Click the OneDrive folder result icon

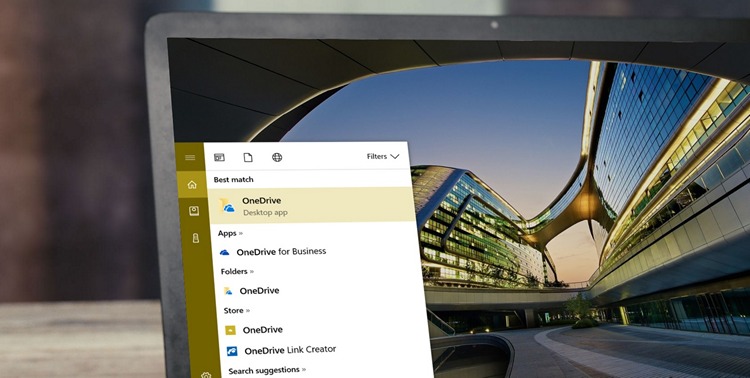point(228,291)
